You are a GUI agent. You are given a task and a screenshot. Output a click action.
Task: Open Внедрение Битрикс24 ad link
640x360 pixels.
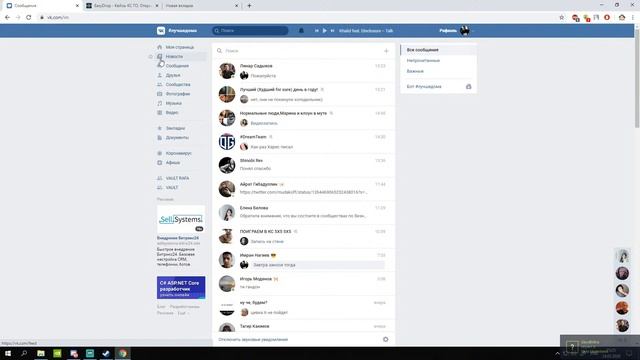pos(178,238)
